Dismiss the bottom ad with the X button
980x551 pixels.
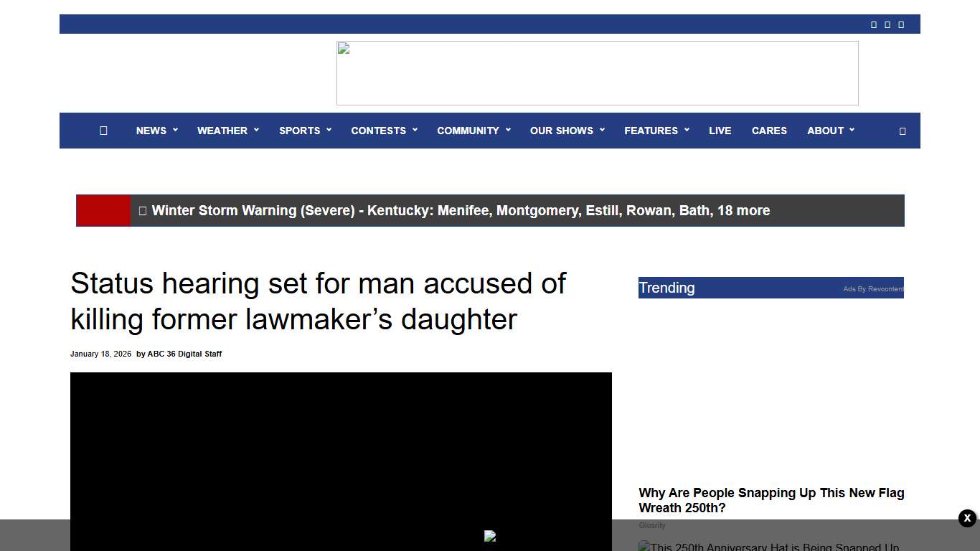tap(966, 518)
